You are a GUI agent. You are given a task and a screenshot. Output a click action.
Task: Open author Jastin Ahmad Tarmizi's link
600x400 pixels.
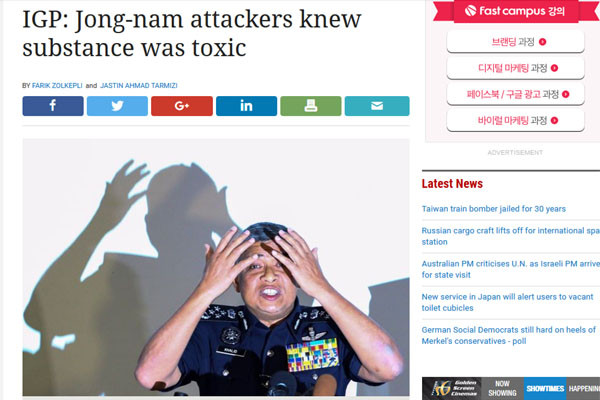tap(139, 85)
